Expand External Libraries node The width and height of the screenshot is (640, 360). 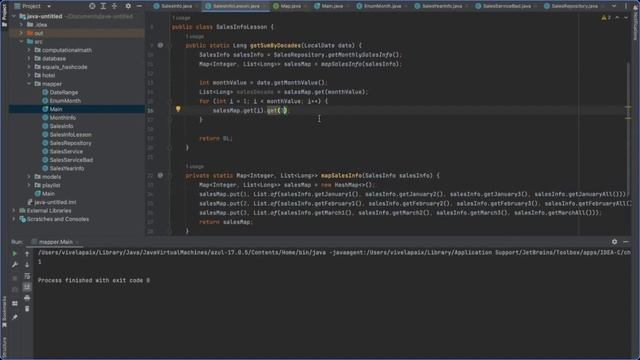(x=13, y=211)
